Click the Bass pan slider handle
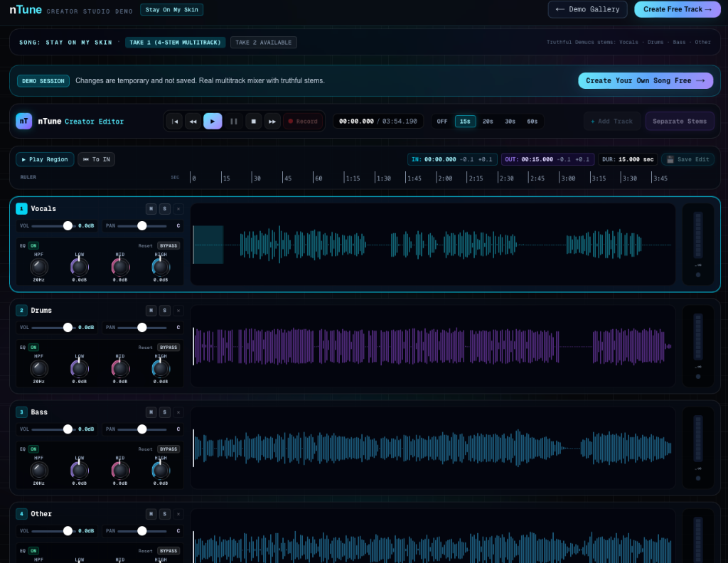Viewport: 728px width, 563px height. (x=142, y=429)
